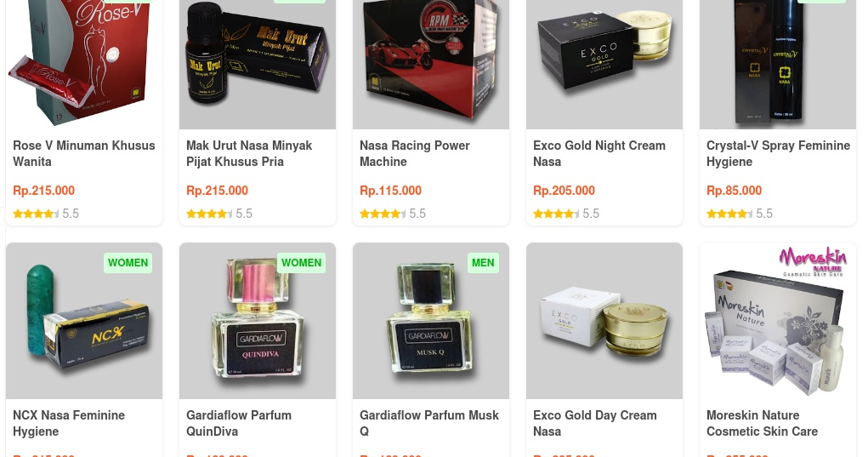Click the star rating under Nasa Racing Power Machine
This screenshot has width=868, height=457.
point(383,214)
